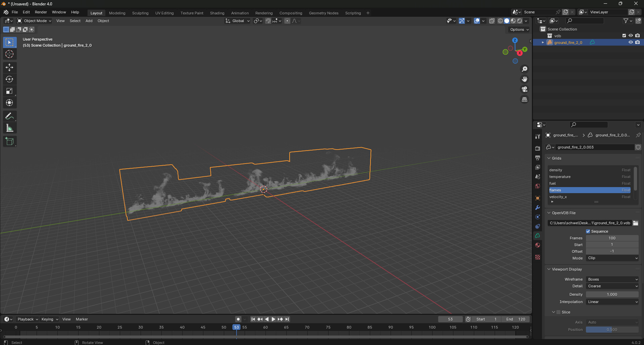Select the Cursor tool in the toolbar

coord(9,54)
